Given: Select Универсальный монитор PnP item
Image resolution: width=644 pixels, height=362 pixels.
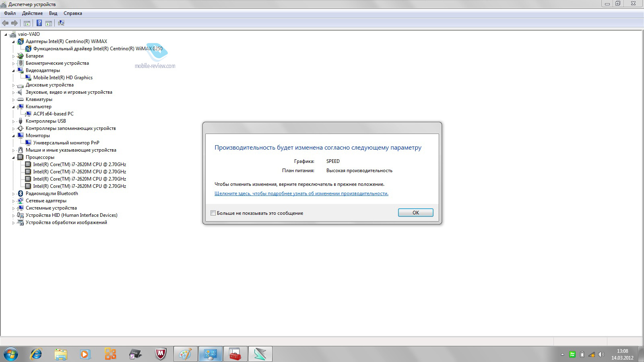Looking at the screenshot, I should point(66,143).
